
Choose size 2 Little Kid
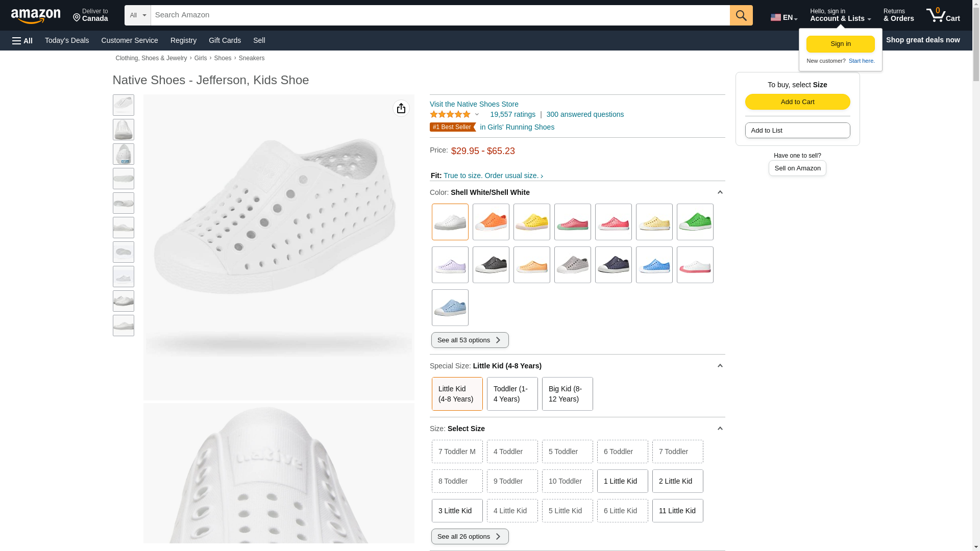[677, 481]
